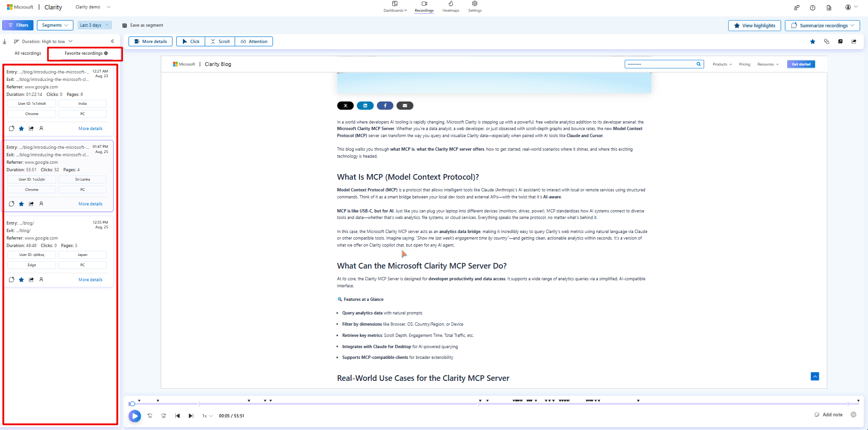This screenshot has height=430, width=868.
Task: Collapse the recordings list panel
Action: click(x=112, y=41)
